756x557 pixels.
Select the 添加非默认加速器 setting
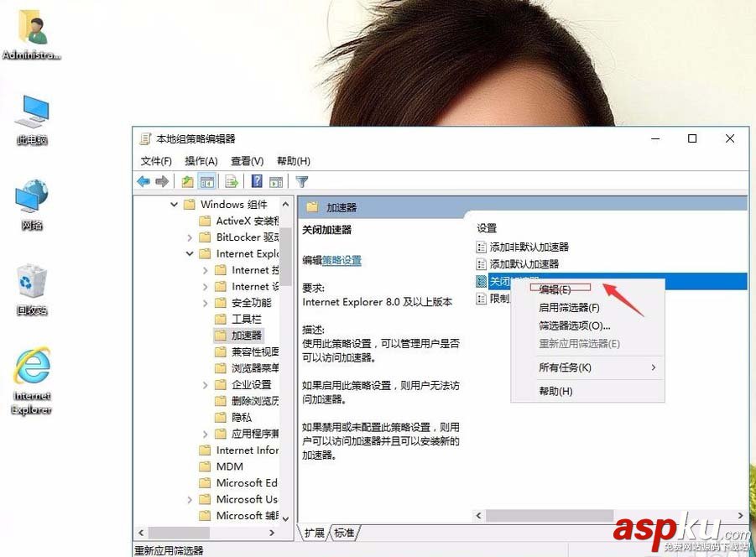(x=529, y=247)
